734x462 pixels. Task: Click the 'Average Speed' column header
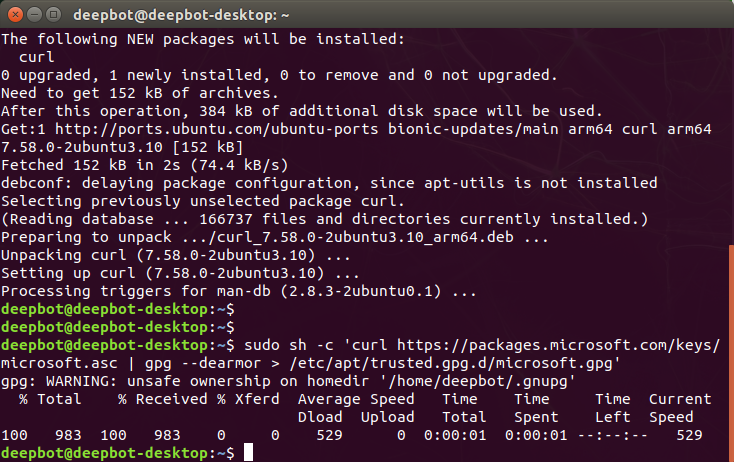coord(356,399)
